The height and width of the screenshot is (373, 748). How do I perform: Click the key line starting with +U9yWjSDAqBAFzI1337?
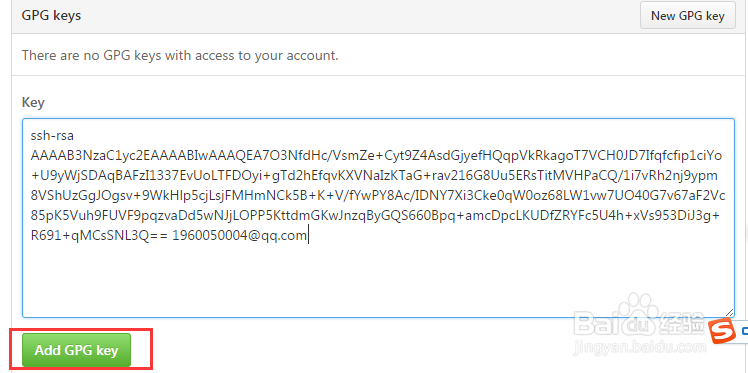tap(374, 176)
